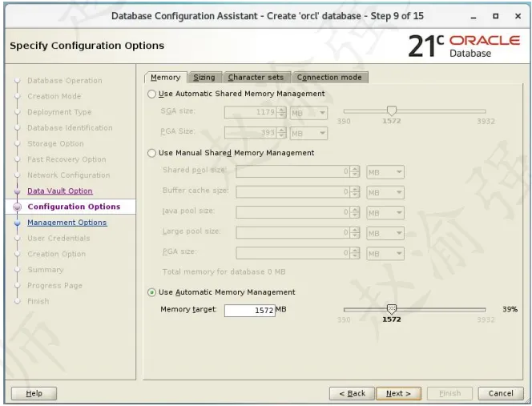Open the Sizing tab
The height and width of the screenshot is (406, 532).
pyautogui.click(x=204, y=78)
